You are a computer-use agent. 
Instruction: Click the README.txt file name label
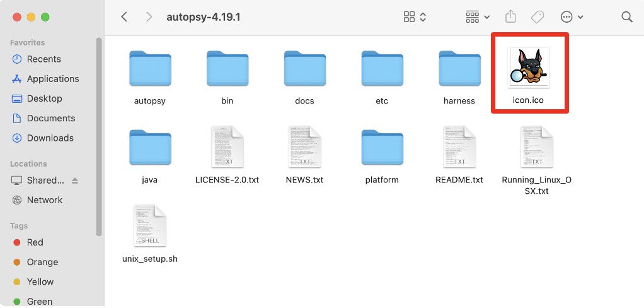click(x=459, y=180)
